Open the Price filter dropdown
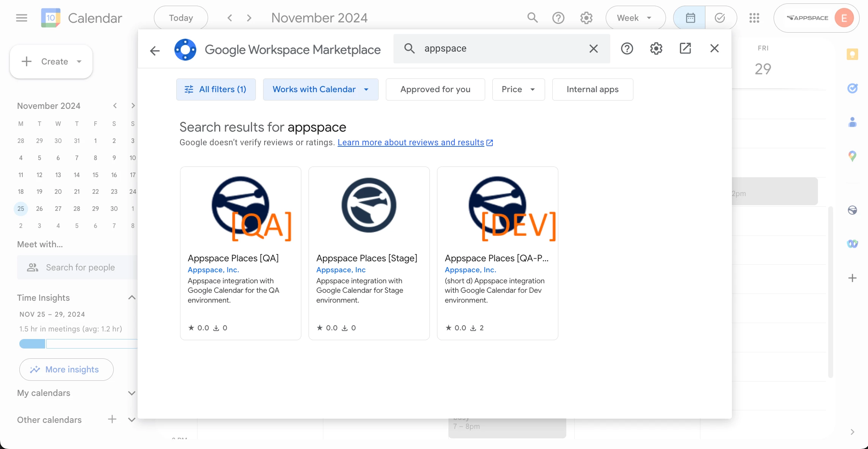The width and height of the screenshot is (868, 449). 518,89
